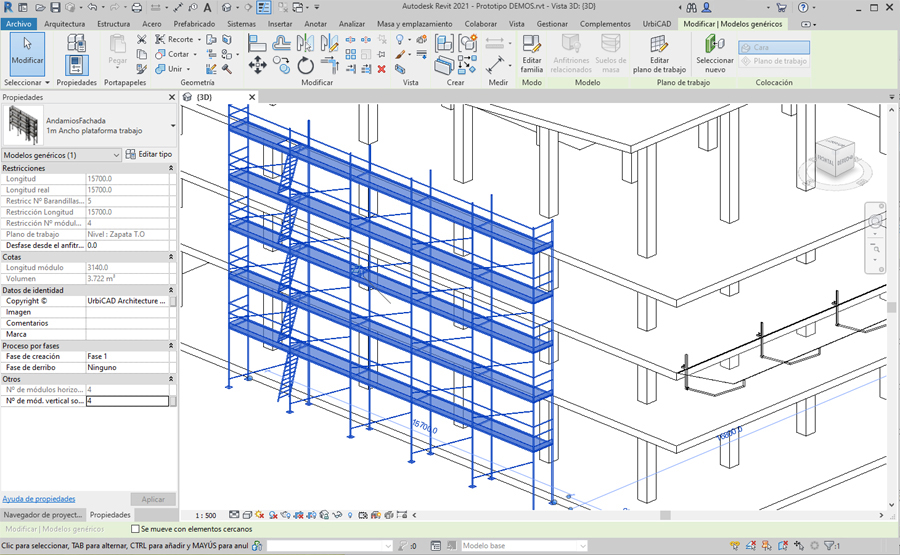Switch to Navegador de proyectos tab
Image resolution: width=900 pixels, height=555 pixels.
point(43,515)
